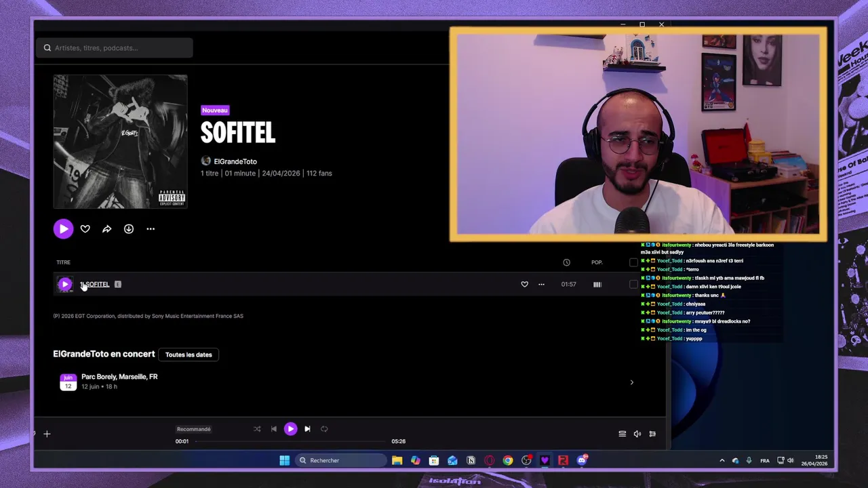Play track 1 SOFITEL in track list

[x=65, y=285]
